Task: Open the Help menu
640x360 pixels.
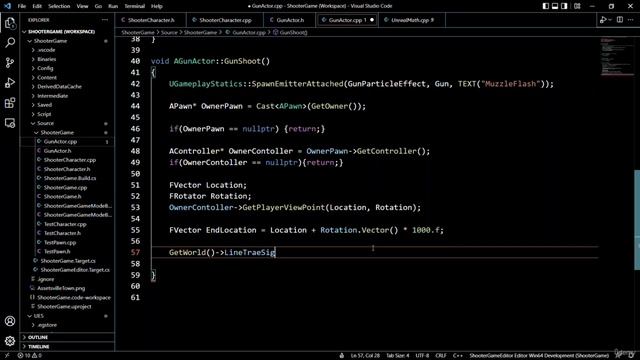Action: click(x=157, y=6)
